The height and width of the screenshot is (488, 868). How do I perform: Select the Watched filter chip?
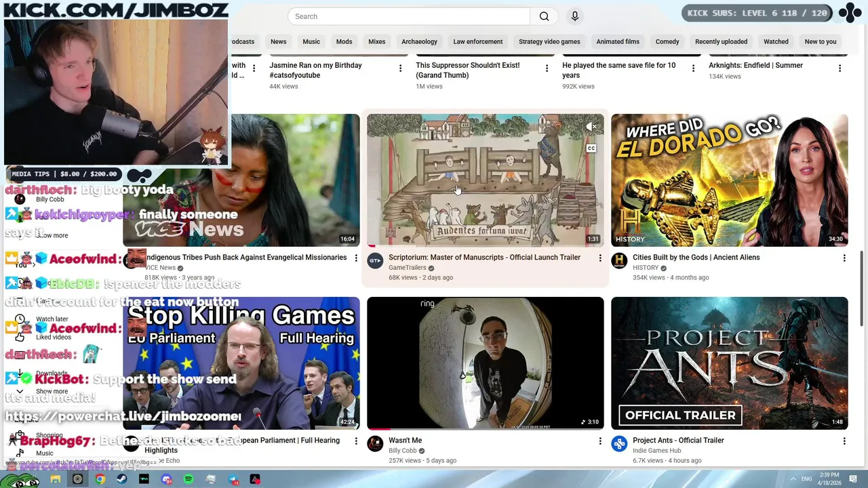coord(776,41)
